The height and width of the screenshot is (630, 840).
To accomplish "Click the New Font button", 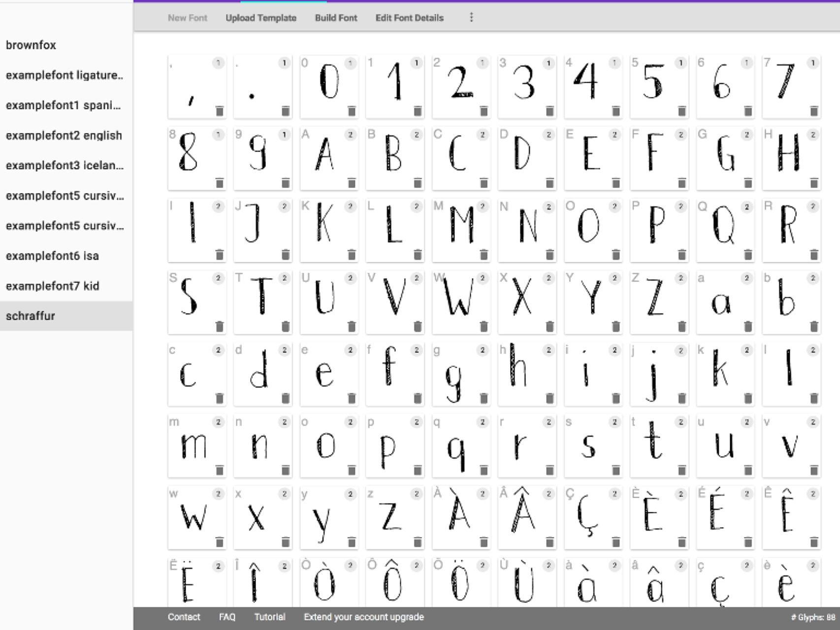I will [187, 18].
